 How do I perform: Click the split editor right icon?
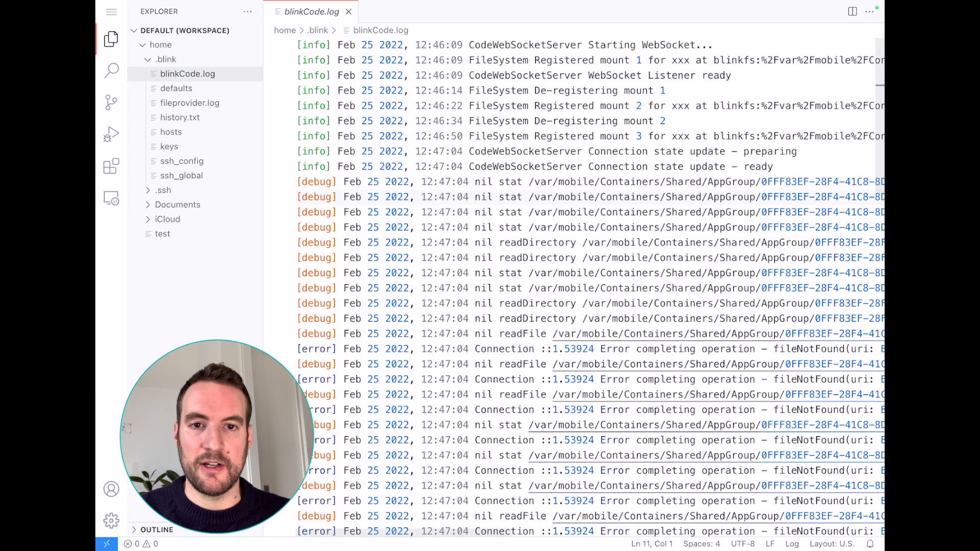click(x=852, y=11)
